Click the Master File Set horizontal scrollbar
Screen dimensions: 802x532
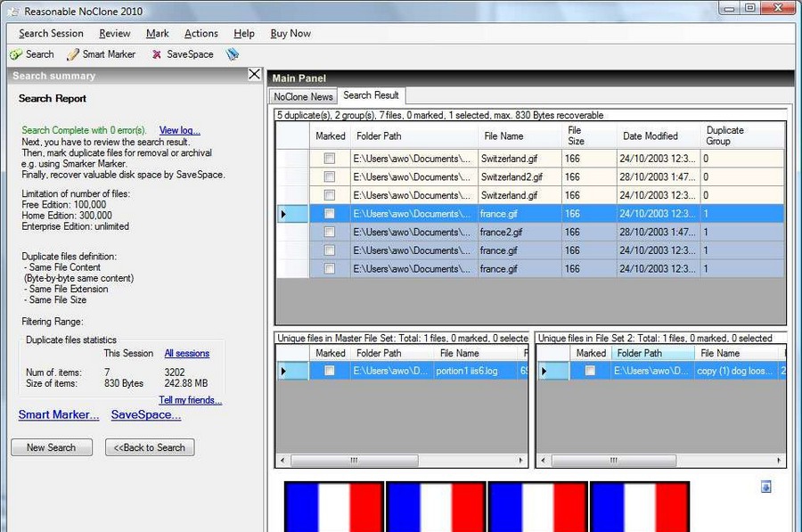pyautogui.click(x=405, y=461)
